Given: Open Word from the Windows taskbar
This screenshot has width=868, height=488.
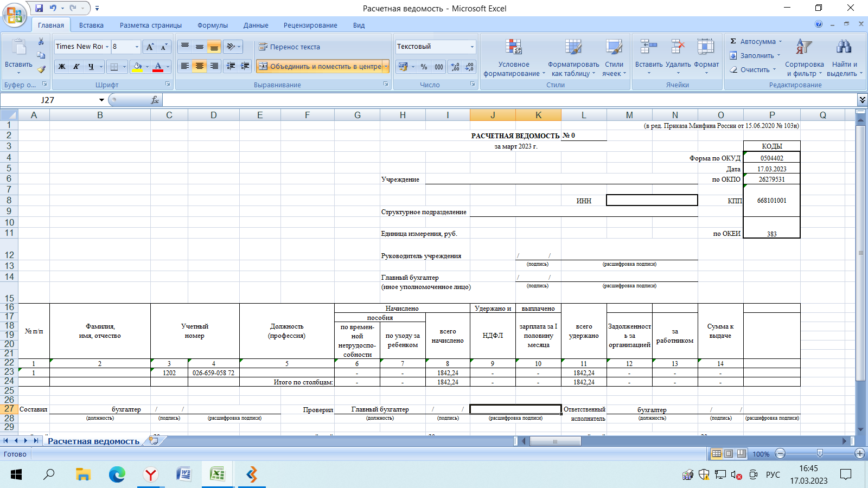Looking at the screenshot, I should [184, 474].
